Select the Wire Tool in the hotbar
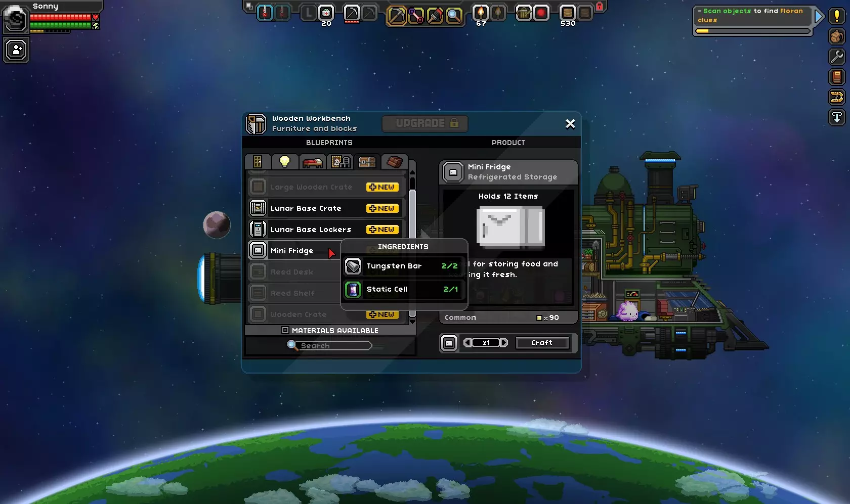This screenshot has width=850, height=504. [416, 16]
